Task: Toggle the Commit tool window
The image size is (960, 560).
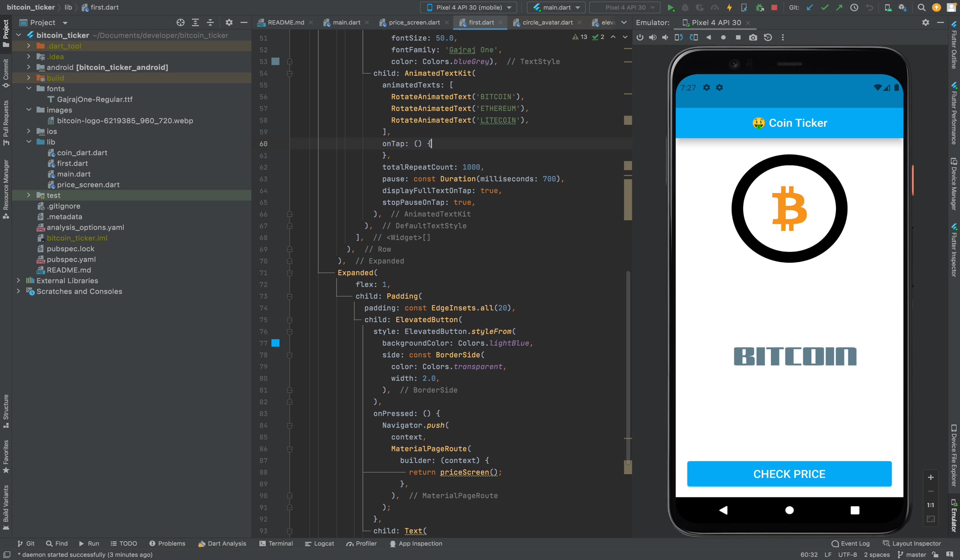Action: pyautogui.click(x=6, y=73)
